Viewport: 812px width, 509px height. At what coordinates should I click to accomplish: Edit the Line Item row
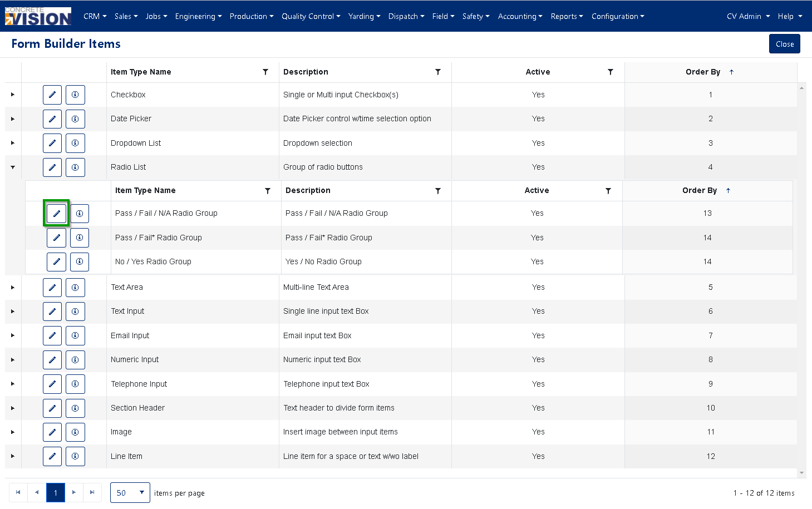click(x=52, y=456)
